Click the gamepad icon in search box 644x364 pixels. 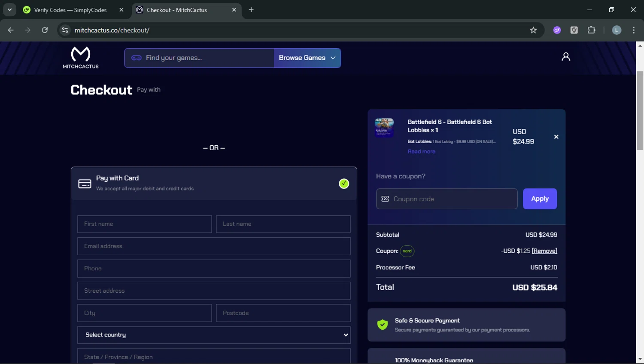(x=137, y=58)
